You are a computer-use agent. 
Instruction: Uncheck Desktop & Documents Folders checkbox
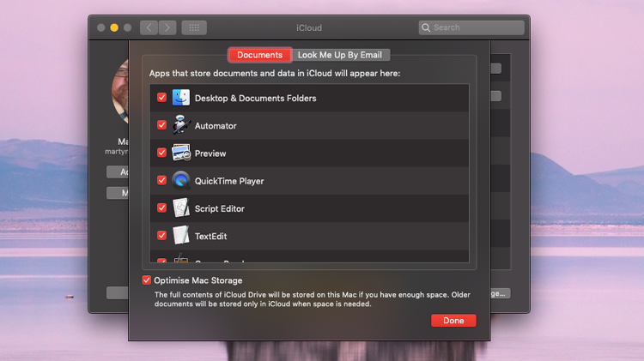coord(161,97)
